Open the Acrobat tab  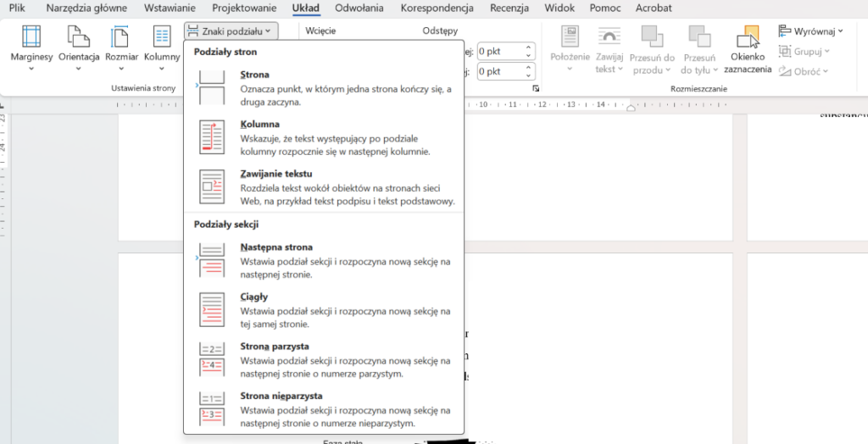pos(654,8)
